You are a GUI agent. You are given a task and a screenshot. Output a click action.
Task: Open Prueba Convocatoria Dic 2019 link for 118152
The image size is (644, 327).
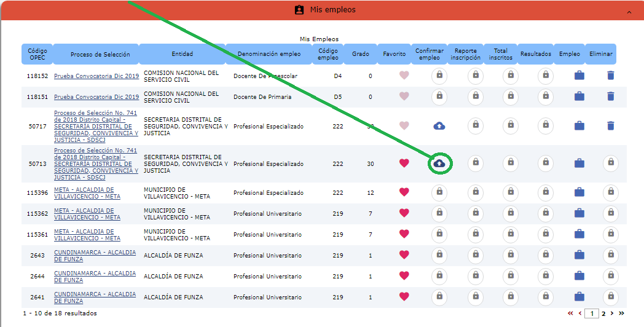coord(96,76)
